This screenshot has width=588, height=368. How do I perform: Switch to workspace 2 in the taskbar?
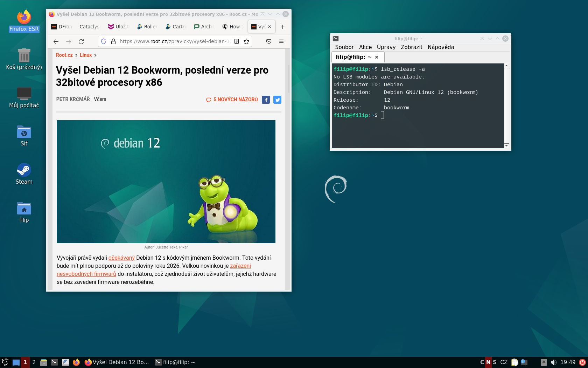34,362
